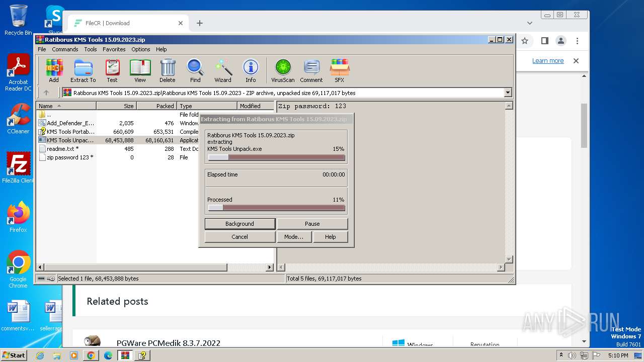The width and height of the screenshot is (644, 362).
Task: Sort file list by Modified column
Action: [256, 106]
